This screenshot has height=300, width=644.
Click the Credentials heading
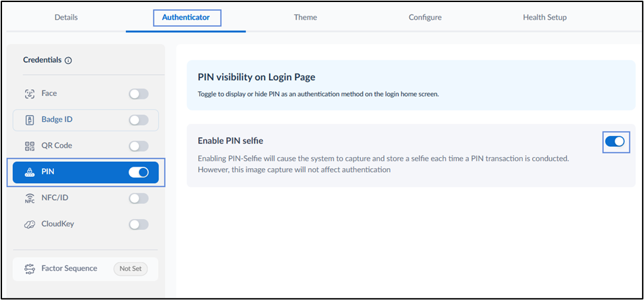tap(42, 60)
